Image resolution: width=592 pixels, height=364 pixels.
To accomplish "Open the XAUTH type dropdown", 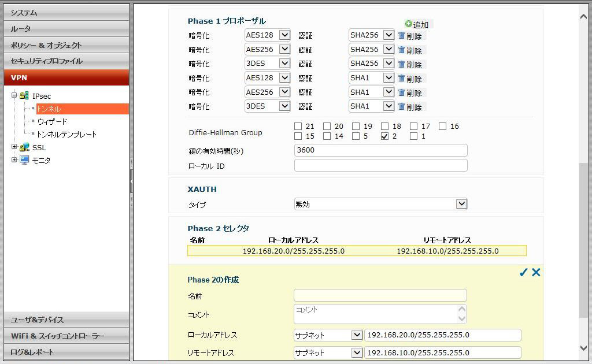I will (x=461, y=204).
